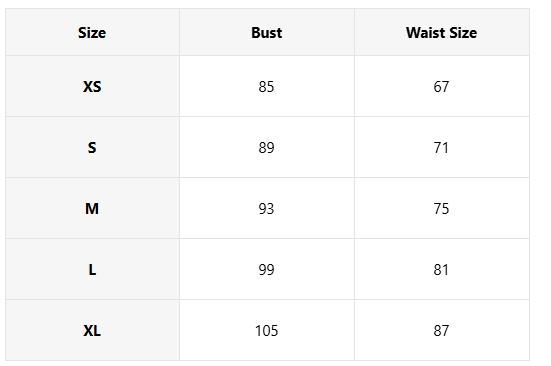This screenshot has height=366, width=551.
Task: Click the Waist Size column header
Action: pos(441,33)
